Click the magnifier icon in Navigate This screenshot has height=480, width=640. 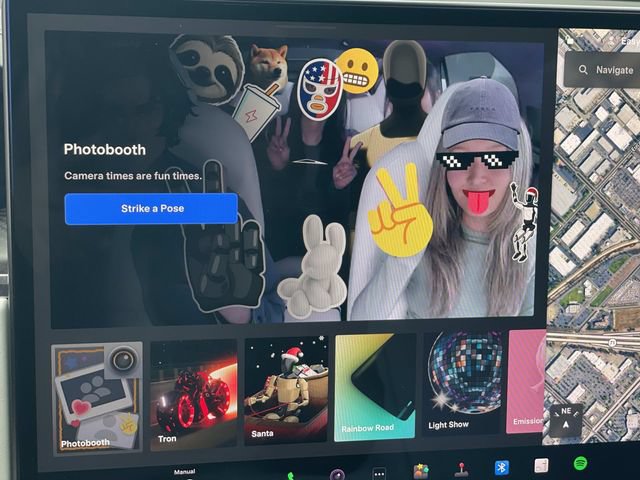583,69
